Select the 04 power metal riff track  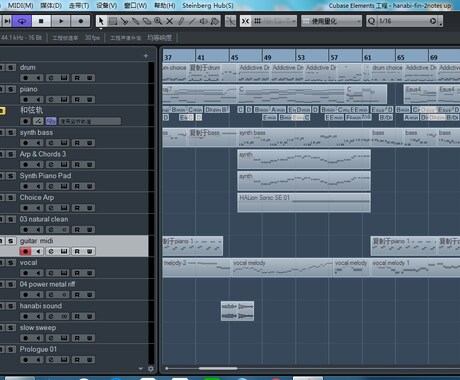pyautogui.click(x=47, y=284)
